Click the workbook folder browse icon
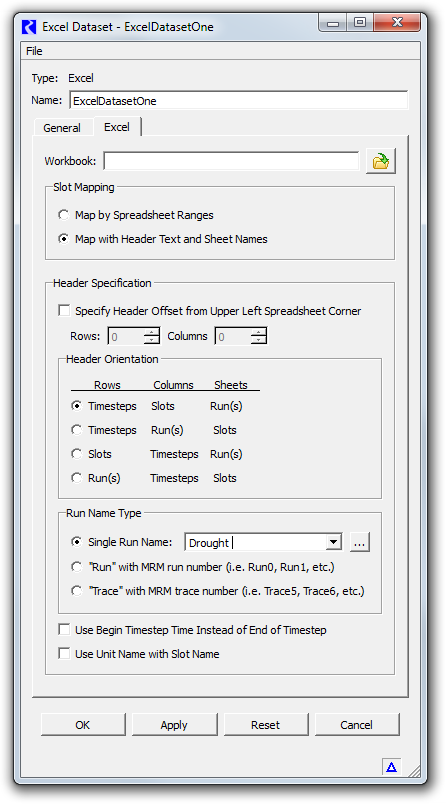 380,162
